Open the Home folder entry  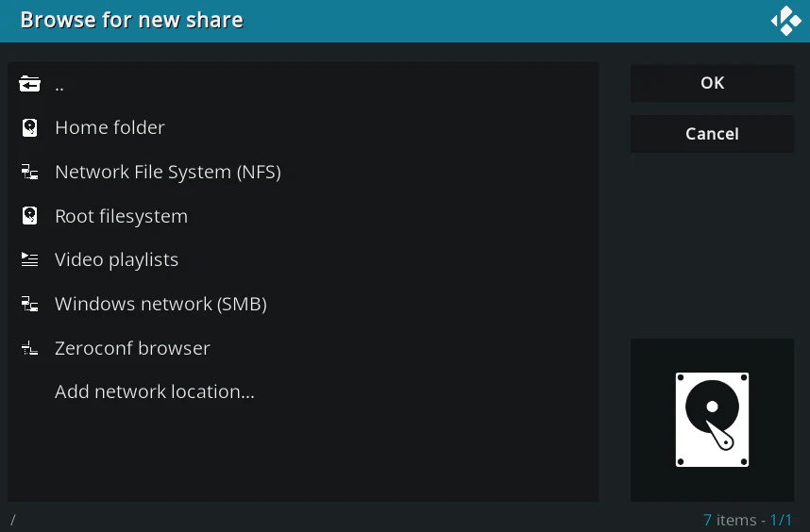[x=110, y=128]
